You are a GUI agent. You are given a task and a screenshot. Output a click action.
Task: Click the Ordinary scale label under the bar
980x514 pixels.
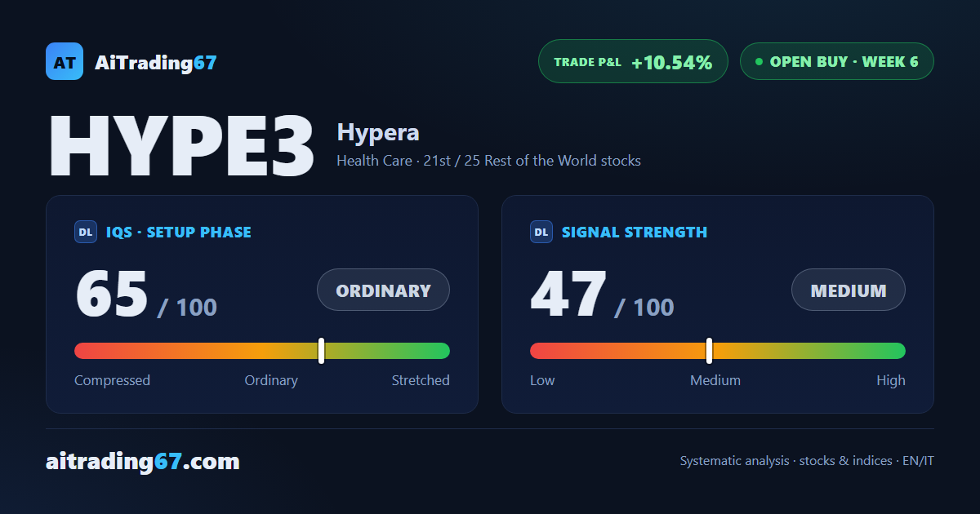pyautogui.click(x=271, y=380)
